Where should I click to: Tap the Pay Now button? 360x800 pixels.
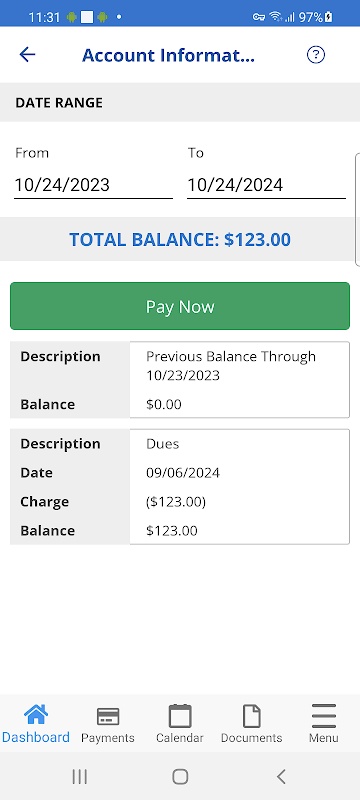(180, 306)
